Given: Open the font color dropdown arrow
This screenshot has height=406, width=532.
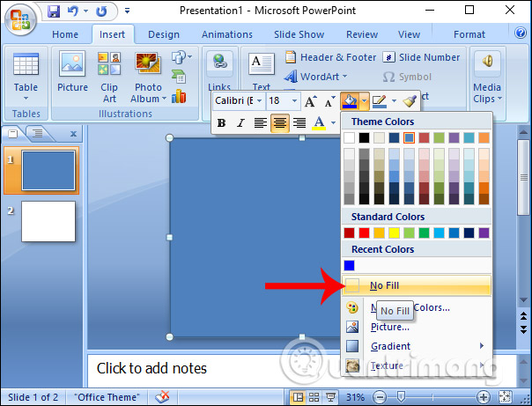Looking at the screenshot, I should click(333, 122).
